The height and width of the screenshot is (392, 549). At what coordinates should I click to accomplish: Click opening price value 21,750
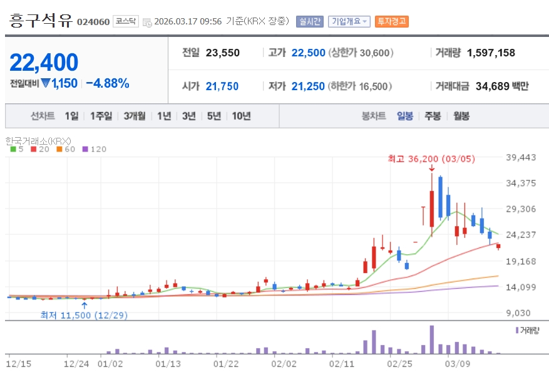pyautogui.click(x=222, y=86)
